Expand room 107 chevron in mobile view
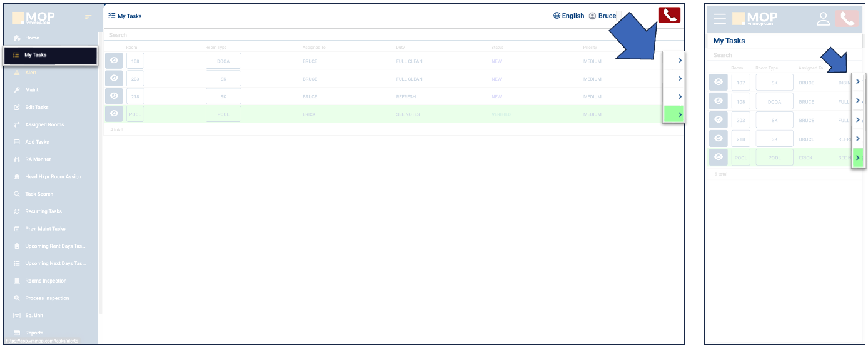868x347 pixels. 858,81
